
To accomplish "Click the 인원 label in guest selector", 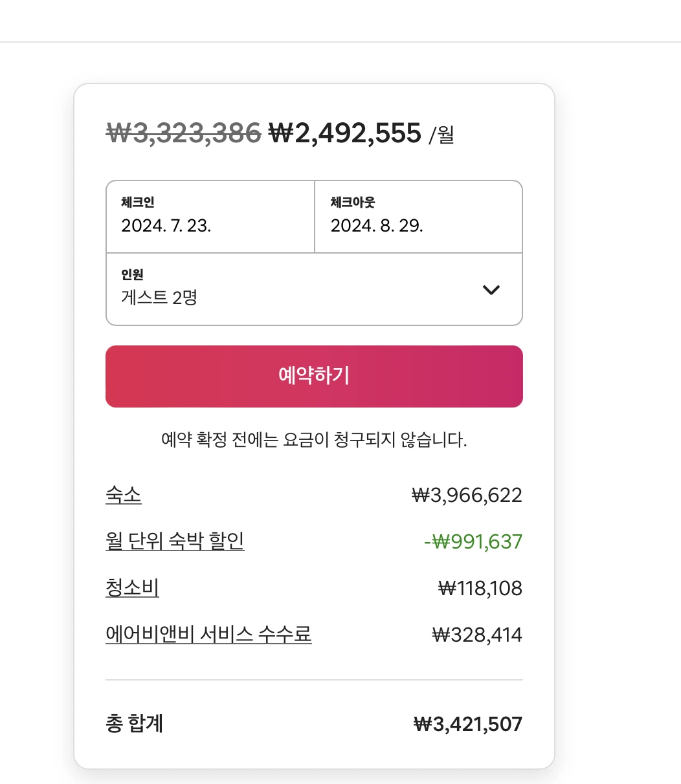I will coord(132,275).
